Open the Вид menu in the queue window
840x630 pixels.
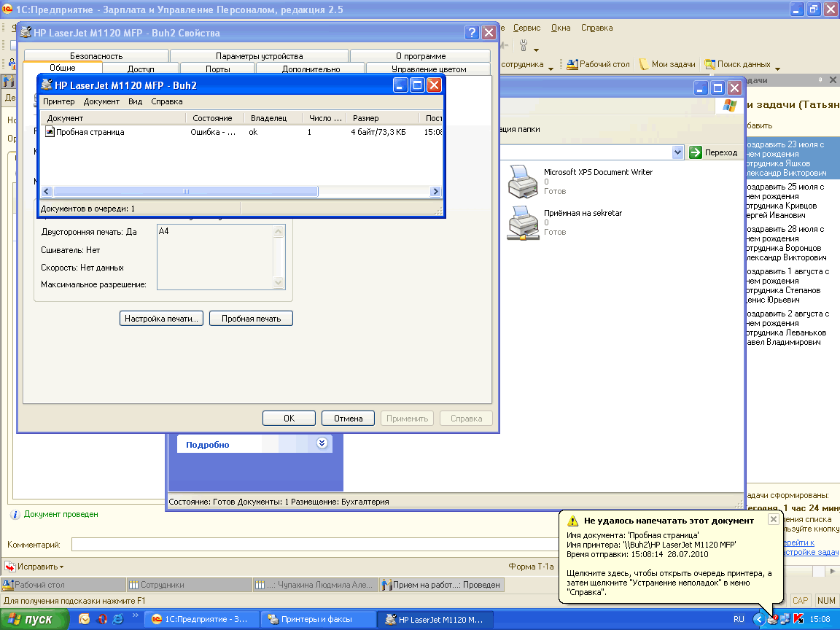click(135, 101)
